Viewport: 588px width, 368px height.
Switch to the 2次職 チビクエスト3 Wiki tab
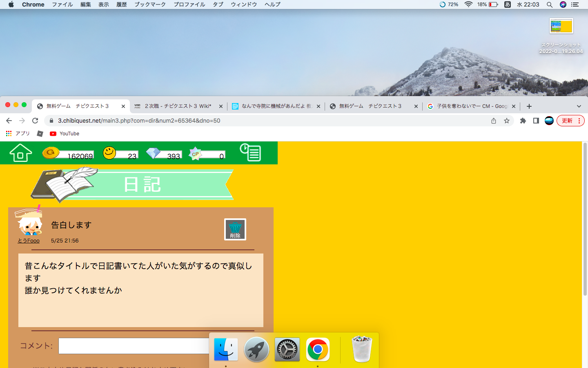(x=179, y=106)
